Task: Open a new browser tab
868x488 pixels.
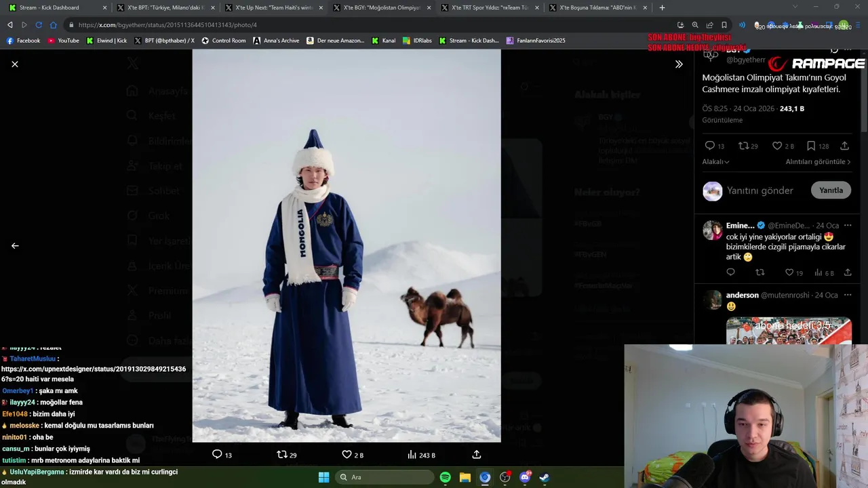Action: [x=662, y=7]
